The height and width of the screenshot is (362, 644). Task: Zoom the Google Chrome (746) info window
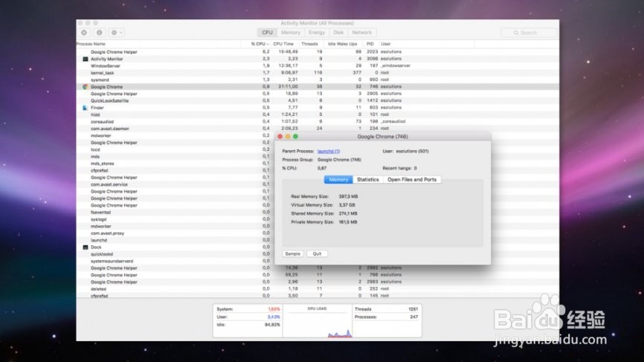click(295, 137)
